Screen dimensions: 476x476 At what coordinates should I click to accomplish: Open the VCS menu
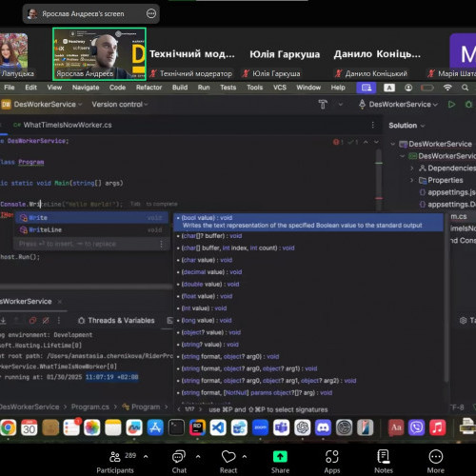pos(280,88)
